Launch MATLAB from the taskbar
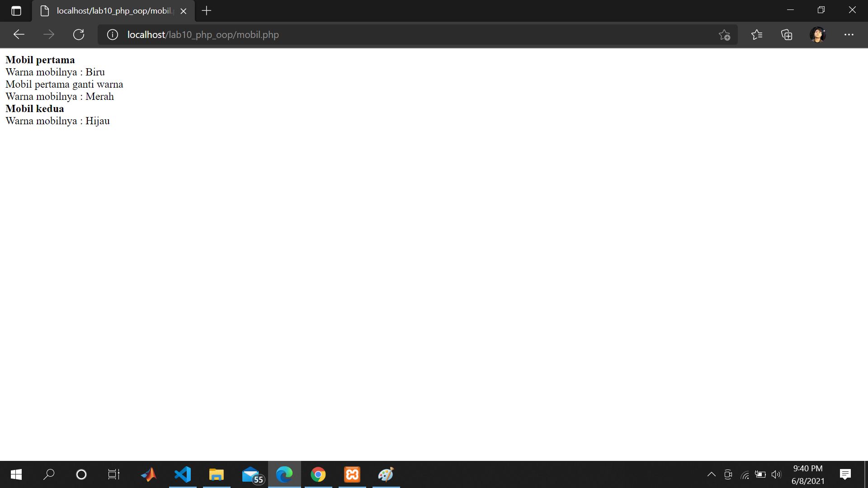This screenshot has height=488, width=868. pos(149,474)
